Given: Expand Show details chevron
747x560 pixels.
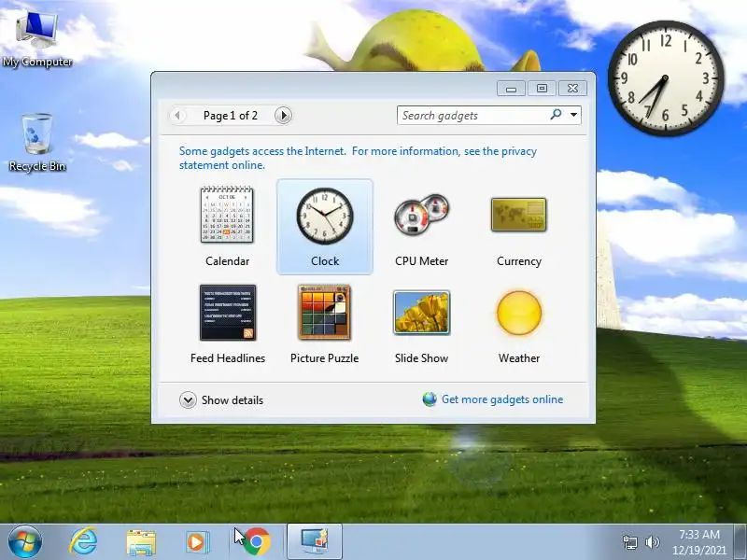Looking at the screenshot, I should pos(188,400).
